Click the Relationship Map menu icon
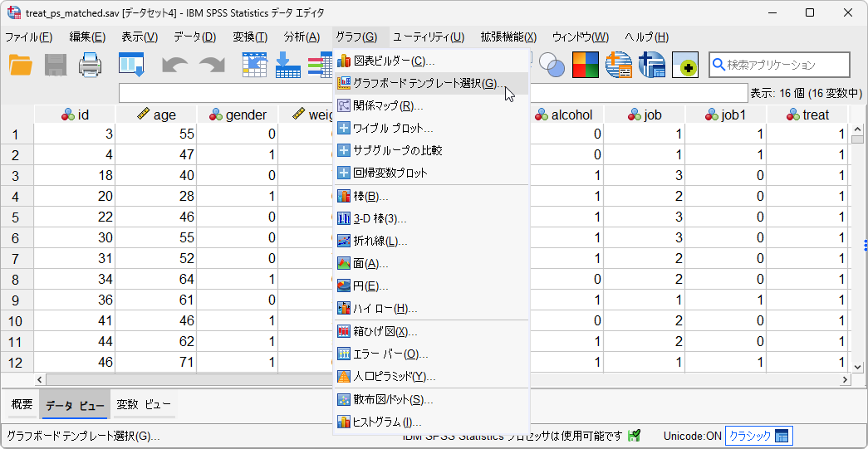The width and height of the screenshot is (868, 449). click(344, 105)
